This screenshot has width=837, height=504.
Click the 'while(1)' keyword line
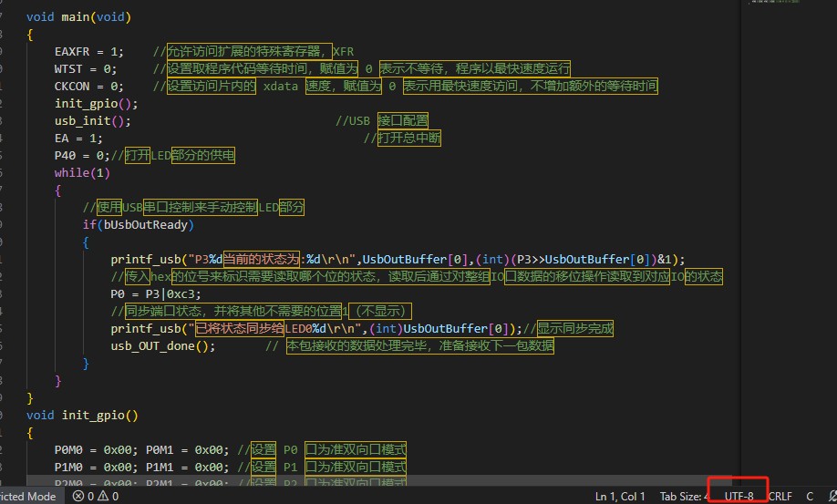tap(82, 173)
